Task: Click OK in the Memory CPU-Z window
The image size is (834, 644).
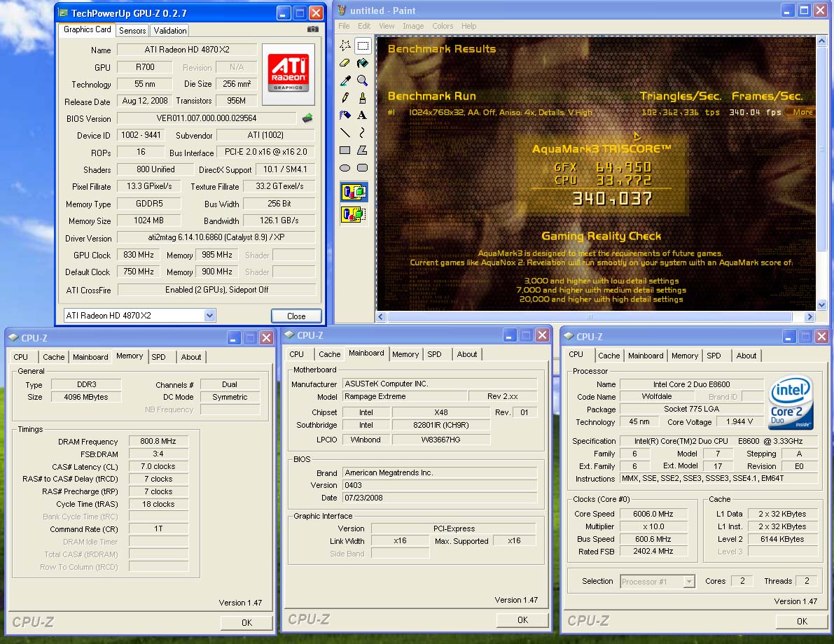Action: tap(246, 623)
